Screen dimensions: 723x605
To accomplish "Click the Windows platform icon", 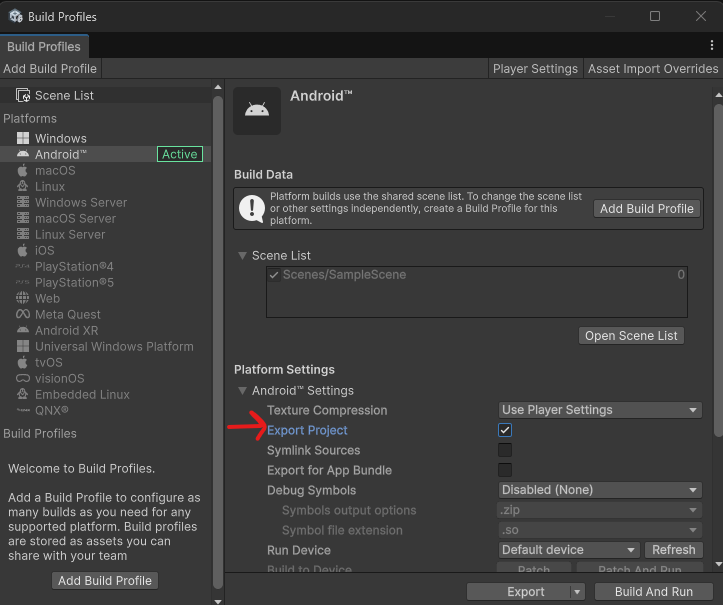I will point(23,138).
